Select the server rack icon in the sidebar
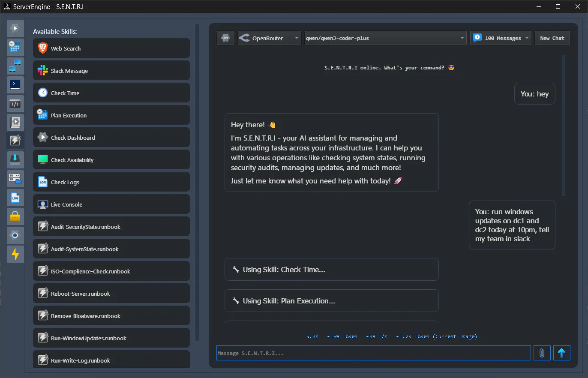 click(x=15, y=179)
